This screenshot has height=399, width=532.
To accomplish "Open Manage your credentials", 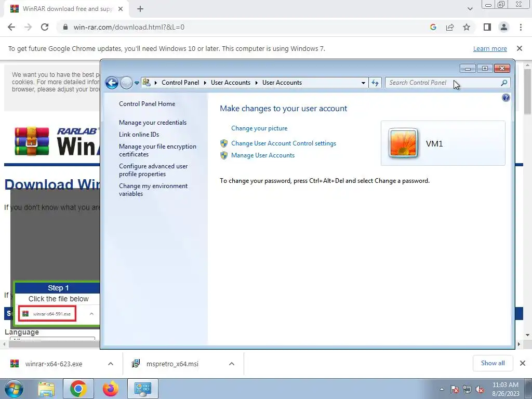I will [153, 123].
